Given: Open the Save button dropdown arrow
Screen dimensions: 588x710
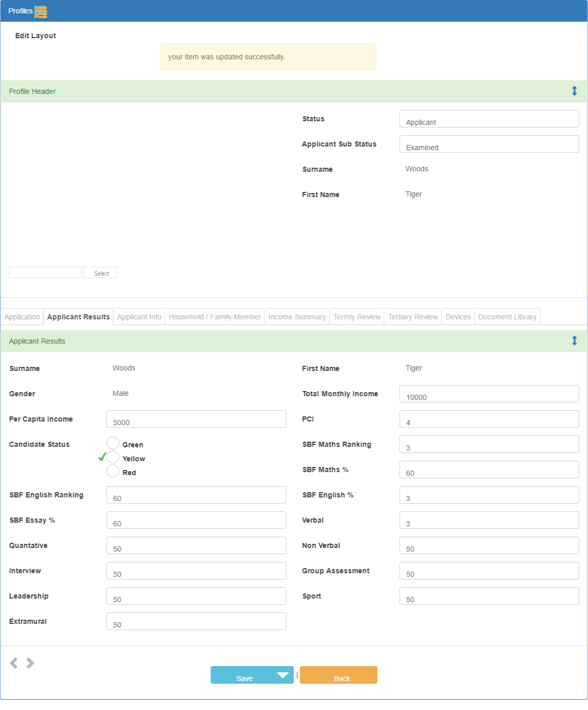Looking at the screenshot, I should pos(283,675).
